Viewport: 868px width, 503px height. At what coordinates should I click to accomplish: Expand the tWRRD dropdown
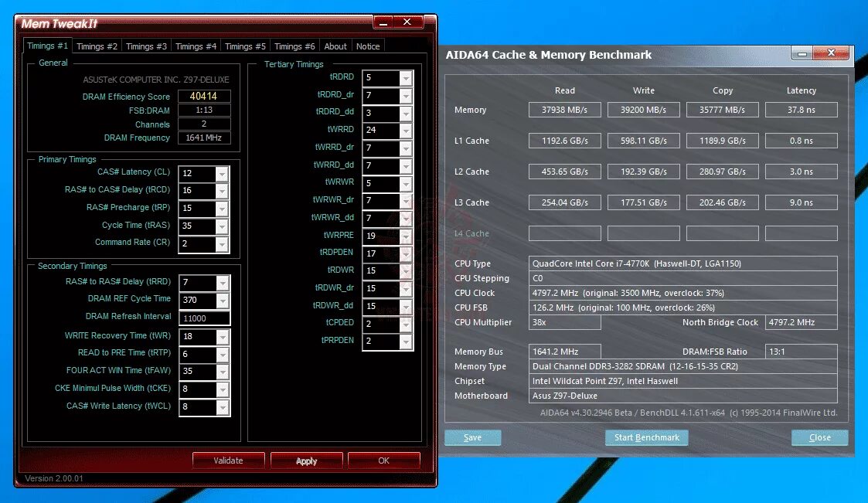click(x=406, y=131)
